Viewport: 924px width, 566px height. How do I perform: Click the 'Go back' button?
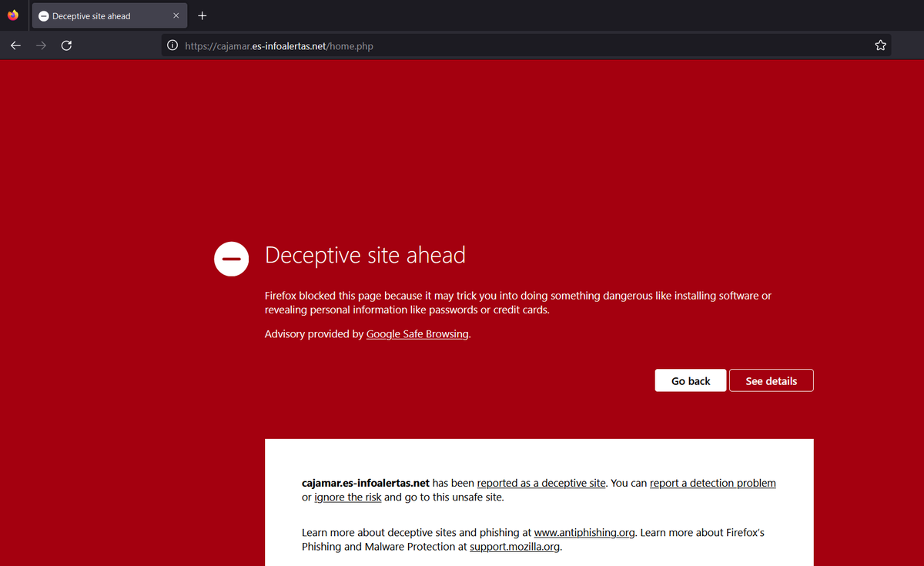(x=691, y=380)
